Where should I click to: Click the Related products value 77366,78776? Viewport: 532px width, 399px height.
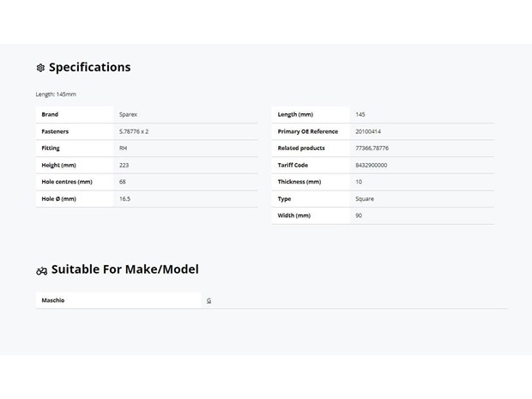tap(372, 148)
